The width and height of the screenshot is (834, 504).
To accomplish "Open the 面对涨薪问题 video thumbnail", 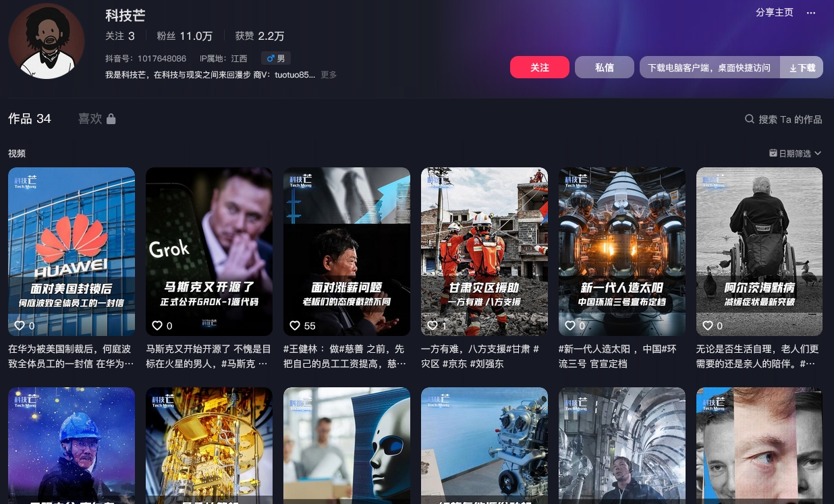I will 347,252.
